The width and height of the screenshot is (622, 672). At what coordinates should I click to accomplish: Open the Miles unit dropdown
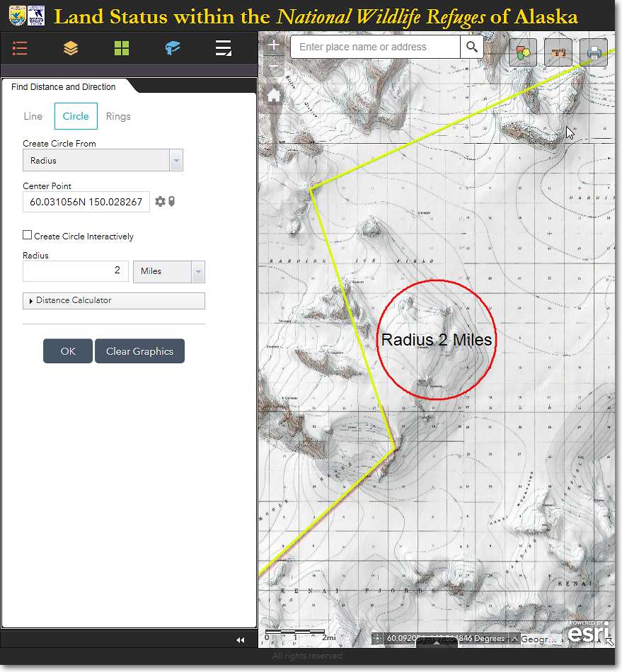click(x=168, y=271)
